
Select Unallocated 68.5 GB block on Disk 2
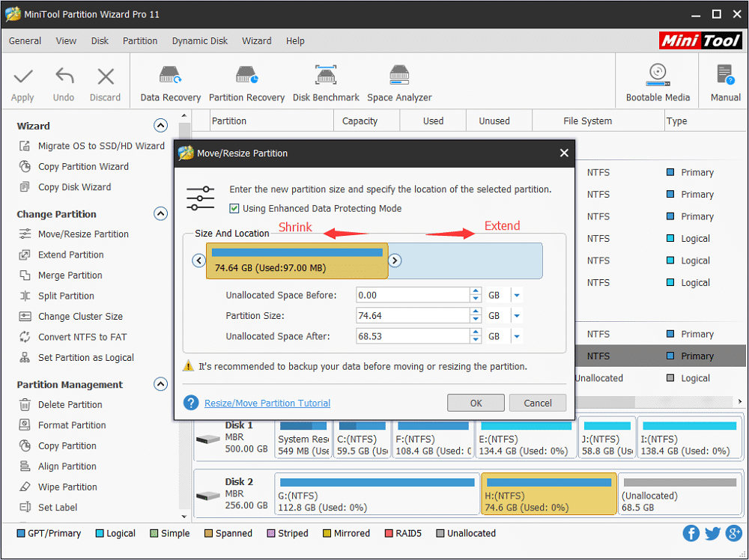tap(680, 494)
